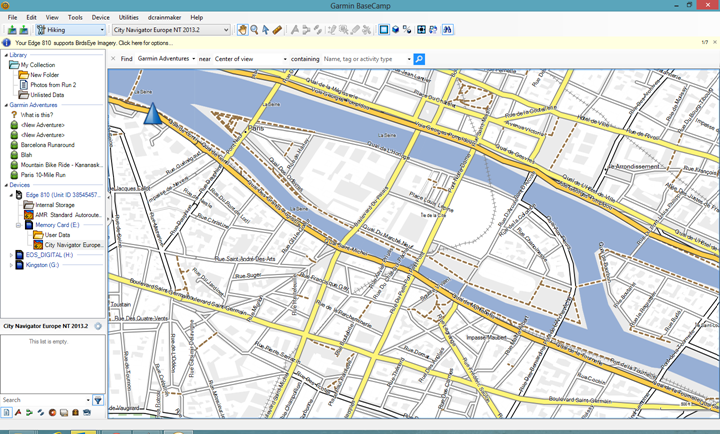
Task: Open the Utilities menu
Action: click(x=129, y=17)
